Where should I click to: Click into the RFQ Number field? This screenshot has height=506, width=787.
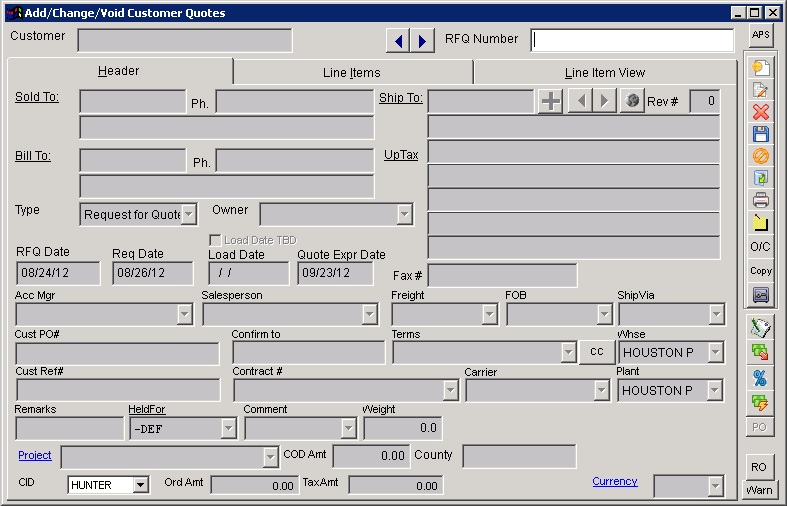coord(632,40)
